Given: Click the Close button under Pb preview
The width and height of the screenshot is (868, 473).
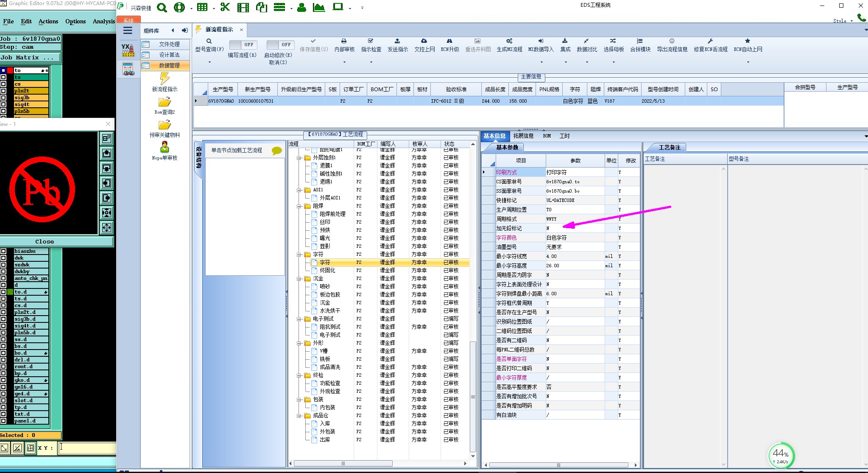Looking at the screenshot, I should click(x=45, y=241).
